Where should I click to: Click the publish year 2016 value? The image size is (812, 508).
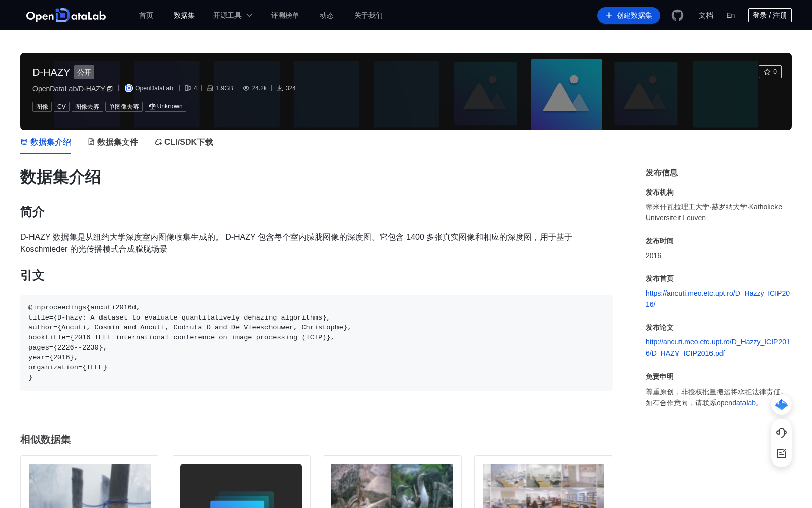[653, 256]
